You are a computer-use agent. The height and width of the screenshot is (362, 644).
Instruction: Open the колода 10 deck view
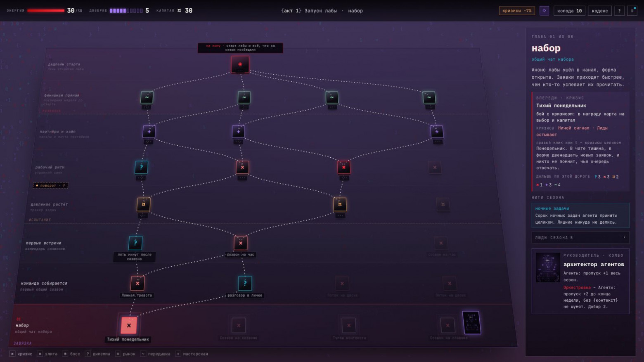[x=569, y=11]
